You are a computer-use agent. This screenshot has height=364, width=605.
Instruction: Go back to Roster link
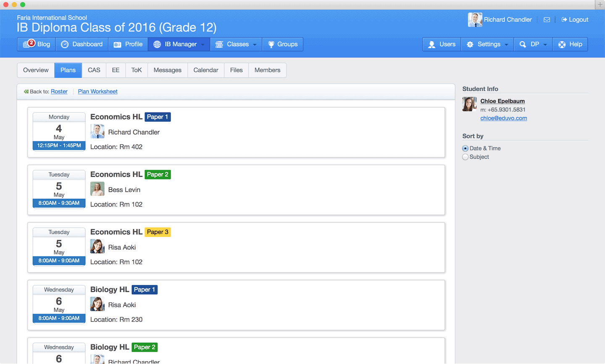(x=59, y=92)
